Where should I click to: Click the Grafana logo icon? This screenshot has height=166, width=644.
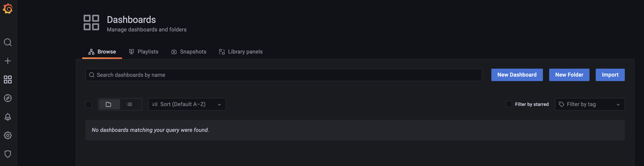8,8
